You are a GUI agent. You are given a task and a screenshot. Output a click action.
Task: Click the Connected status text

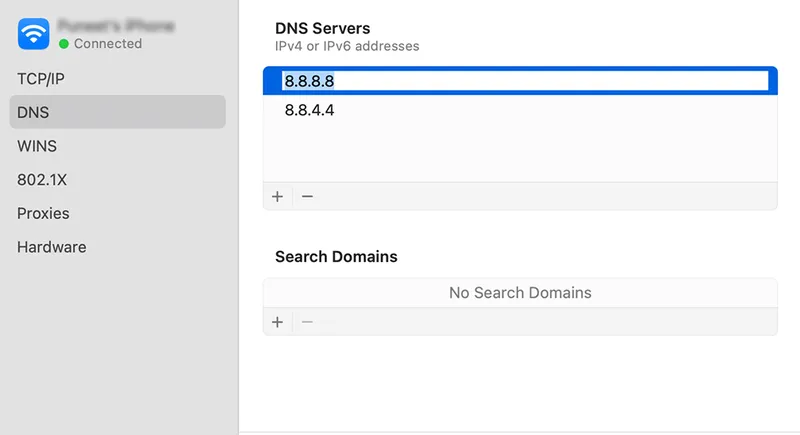click(x=107, y=44)
